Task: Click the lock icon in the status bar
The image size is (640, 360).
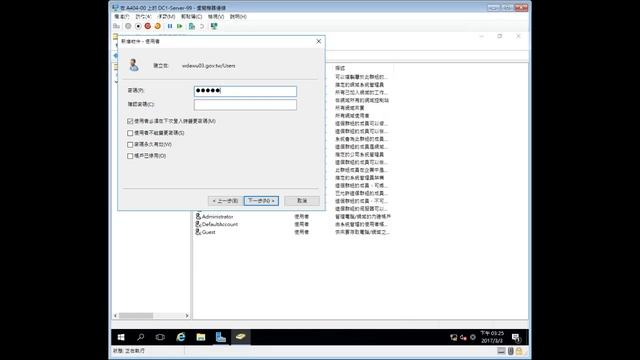Action: (519, 351)
